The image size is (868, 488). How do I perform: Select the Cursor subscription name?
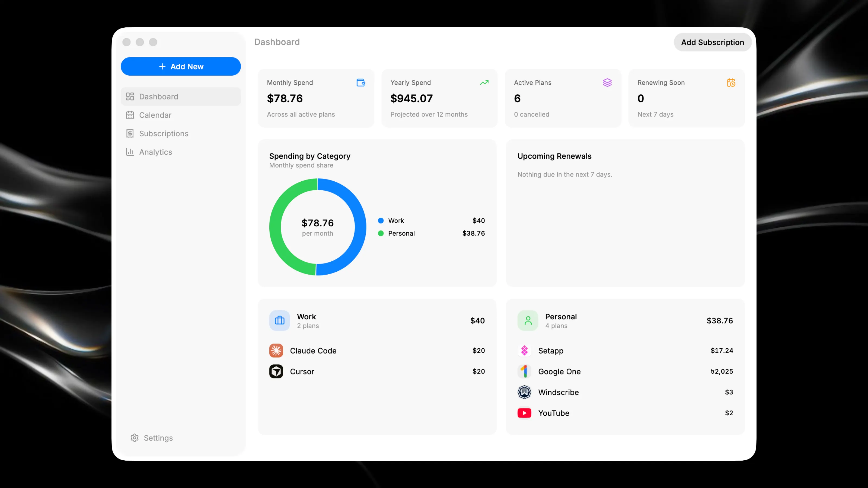(x=302, y=371)
